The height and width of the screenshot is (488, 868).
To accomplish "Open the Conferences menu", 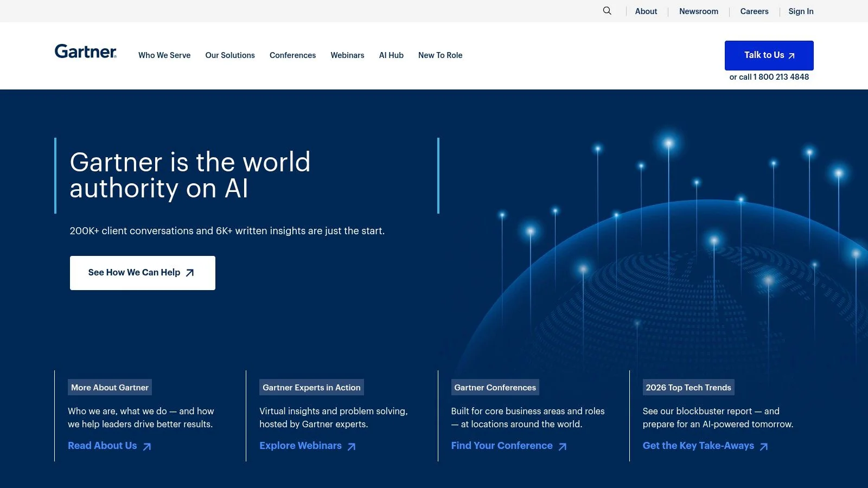I will (x=292, y=55).
